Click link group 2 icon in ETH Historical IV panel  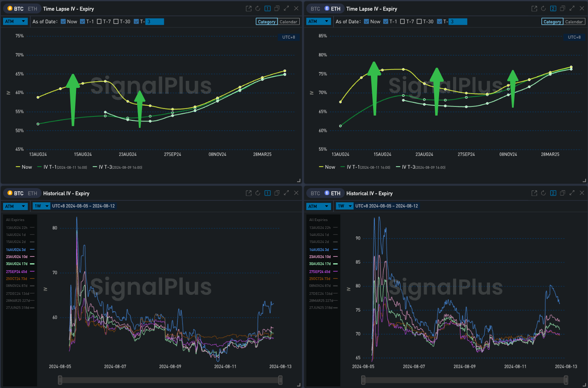[554, 193]
